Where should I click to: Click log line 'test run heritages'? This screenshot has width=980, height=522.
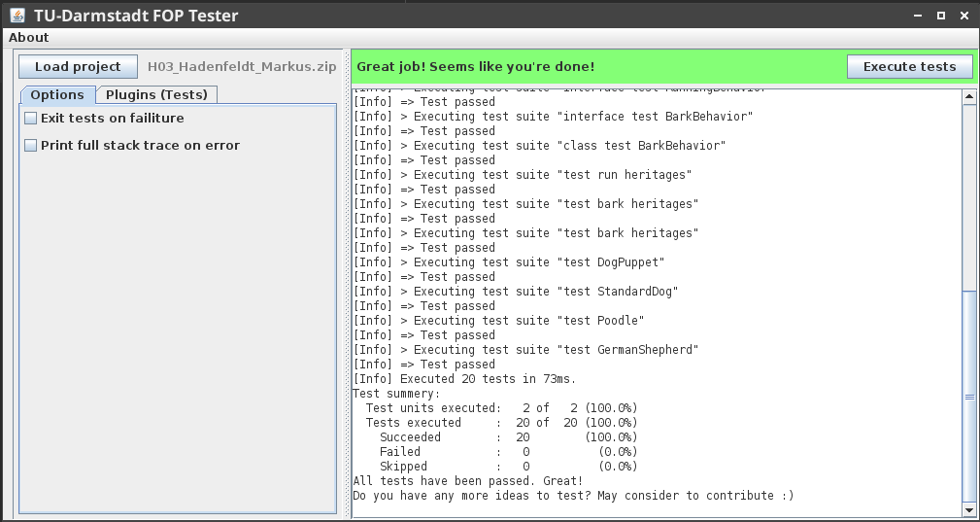tap(523, 174)
